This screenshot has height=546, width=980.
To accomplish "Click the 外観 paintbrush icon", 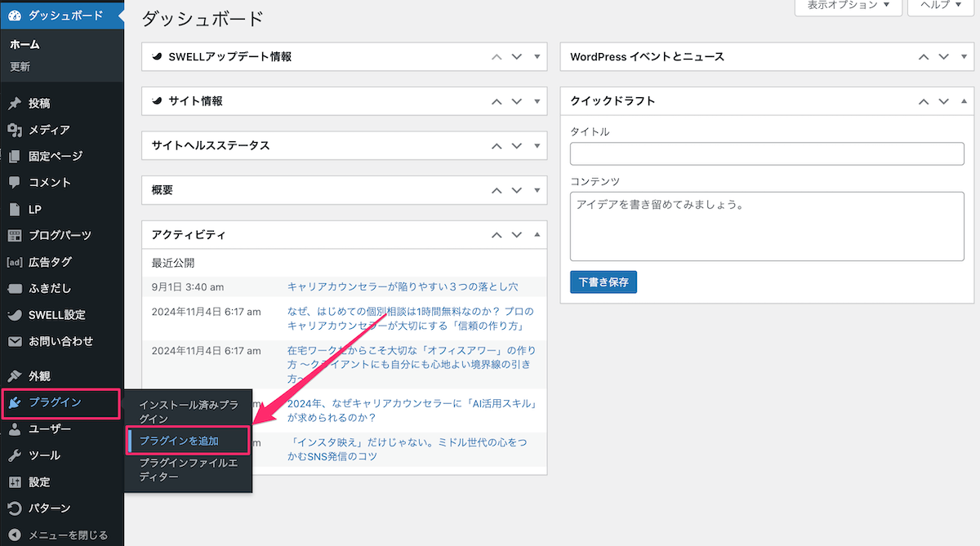I will (x=14, y=376).
